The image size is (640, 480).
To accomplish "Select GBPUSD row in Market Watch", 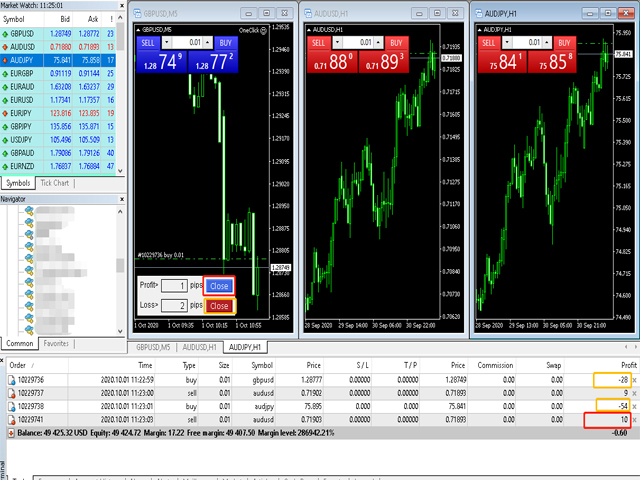I will tap(58, 33).
